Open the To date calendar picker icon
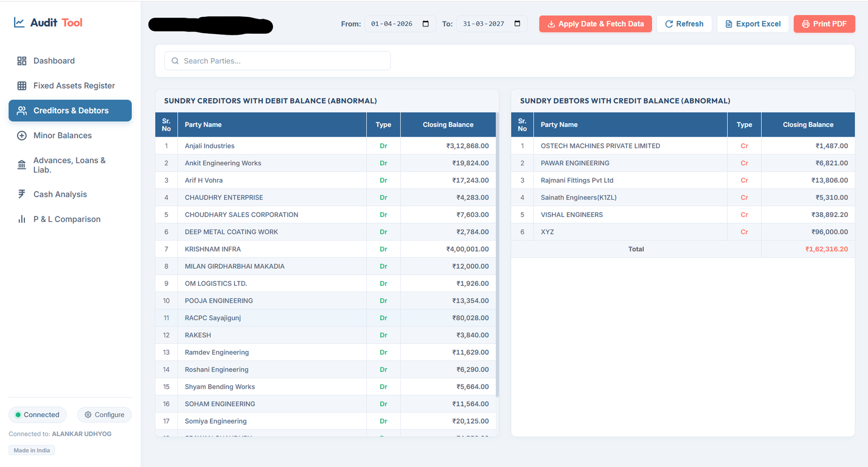The width and height of the screenshot is (868, 467). coord(517,24)
